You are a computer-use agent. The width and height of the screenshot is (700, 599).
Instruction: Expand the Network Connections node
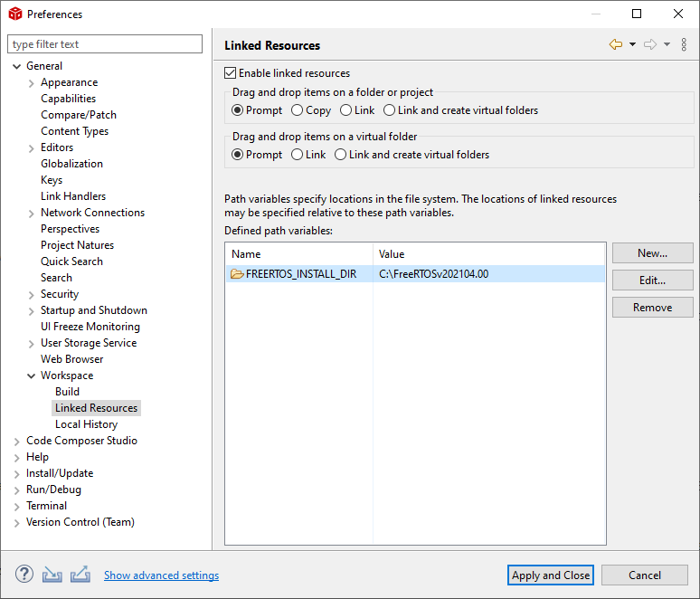(32, 214)
